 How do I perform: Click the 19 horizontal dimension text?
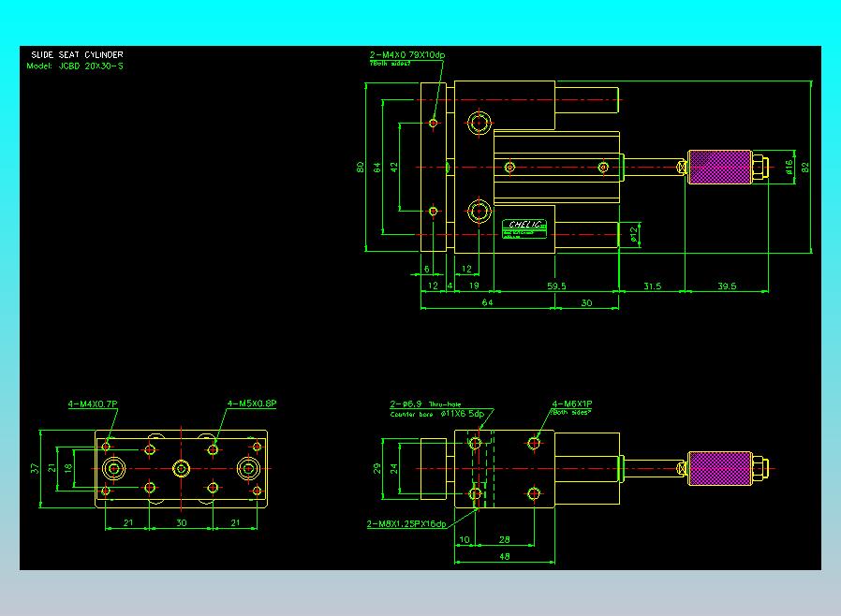pos(474,286)
